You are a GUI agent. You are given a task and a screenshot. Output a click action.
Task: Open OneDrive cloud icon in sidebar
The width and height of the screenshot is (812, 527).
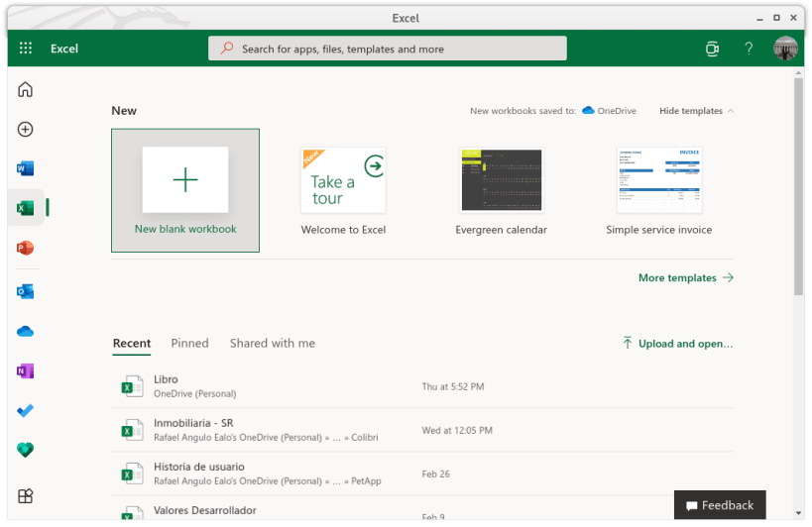click(x=26, y=332)
